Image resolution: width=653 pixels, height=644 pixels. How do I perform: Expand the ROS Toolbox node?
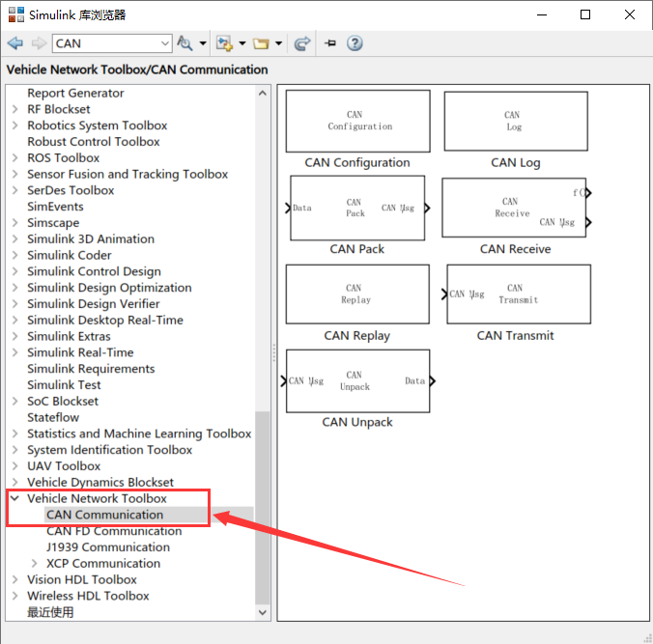coord(15,157)
